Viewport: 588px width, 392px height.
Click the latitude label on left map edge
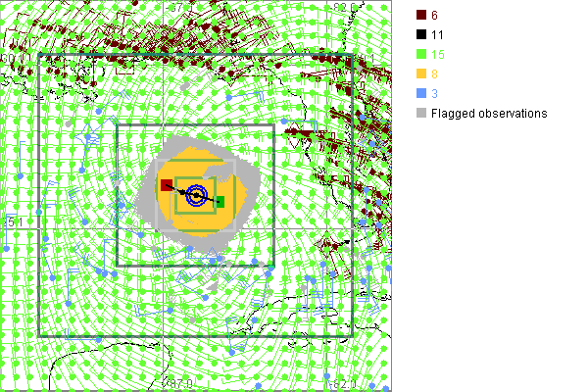12,222
